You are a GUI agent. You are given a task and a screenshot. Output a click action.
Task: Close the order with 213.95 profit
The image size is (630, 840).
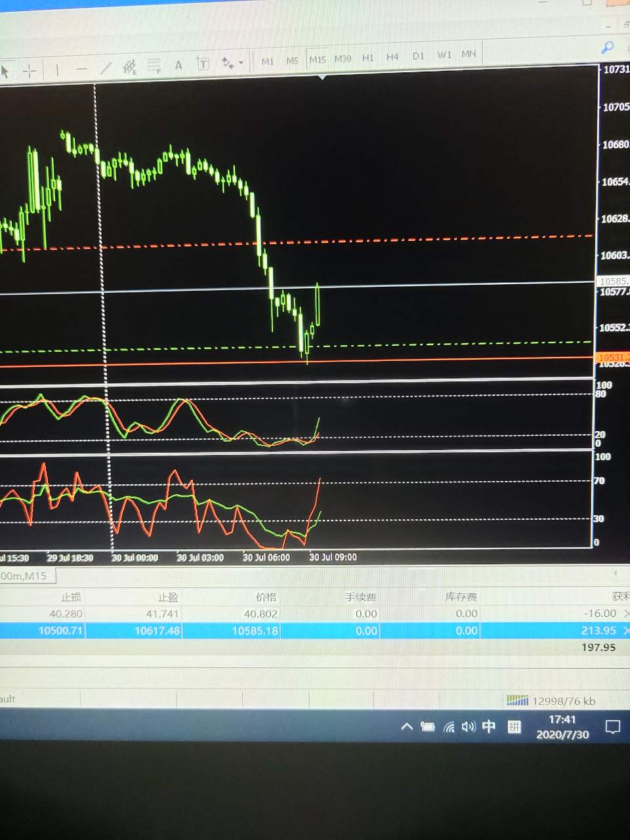coord(626,630)
